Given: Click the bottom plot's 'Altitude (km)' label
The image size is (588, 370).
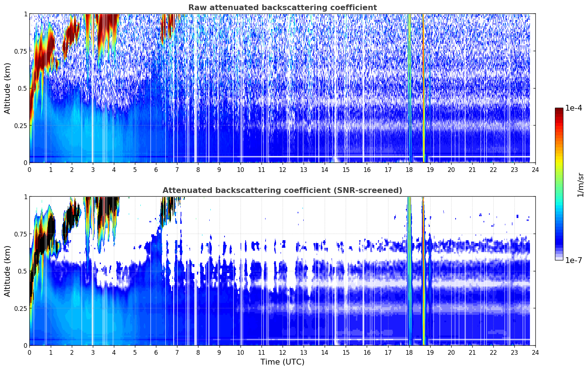Looking at the screenshot, I should point(7,271).
